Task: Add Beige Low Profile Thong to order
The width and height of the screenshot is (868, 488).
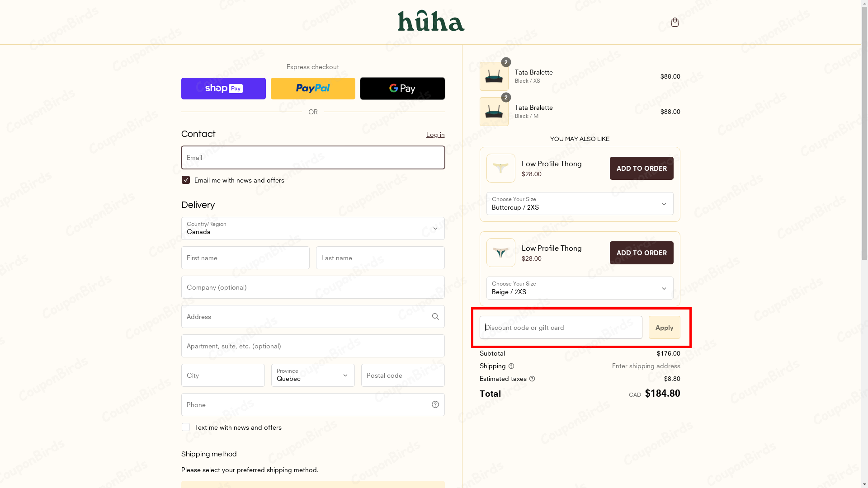Action: 642,253
